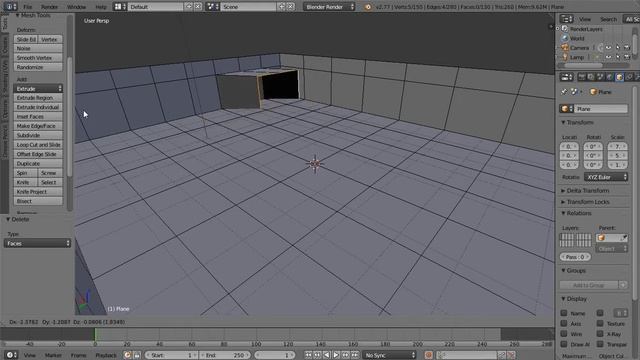The width and height of the screenshot is (640, 360).
Task: Click the Pass index 0 slider field
Action: coord(576,257)
